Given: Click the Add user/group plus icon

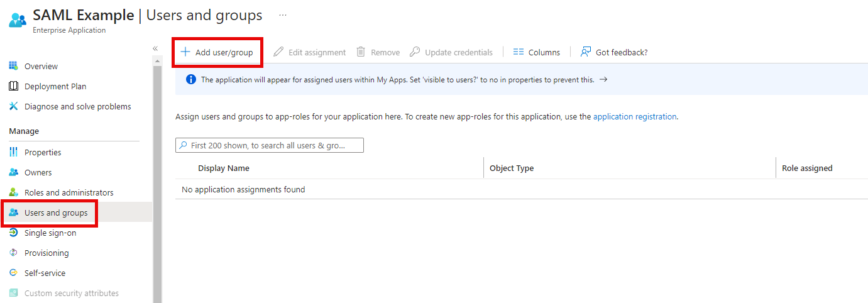Looking at the screenshot, I should pos(185,52).
